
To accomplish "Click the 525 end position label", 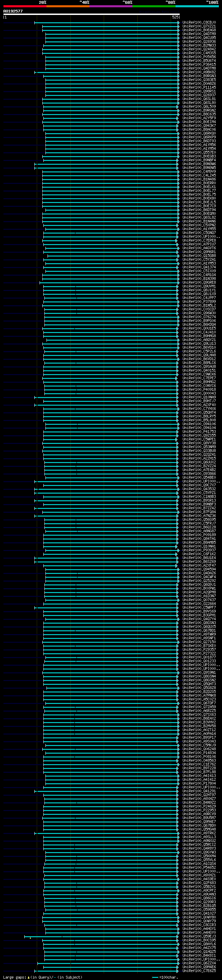I will [x=175, y=17].
